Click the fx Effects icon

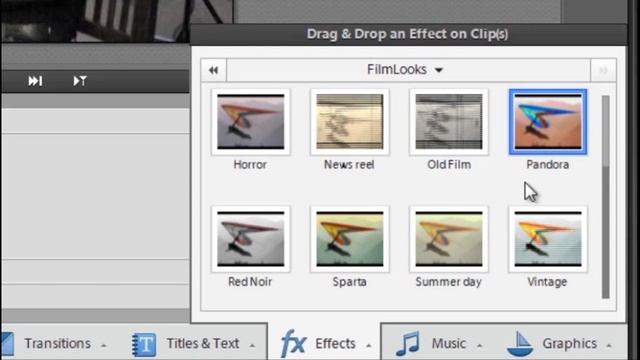click(293, 343)
